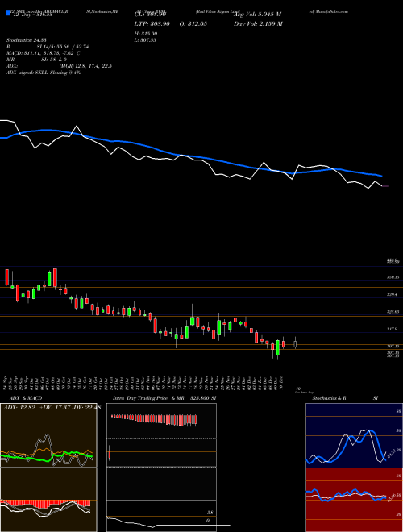Click the 'H: 315.00' high value
Image resolution: width=403 pixels, height=532 pixels.
(x=147, y=34)
